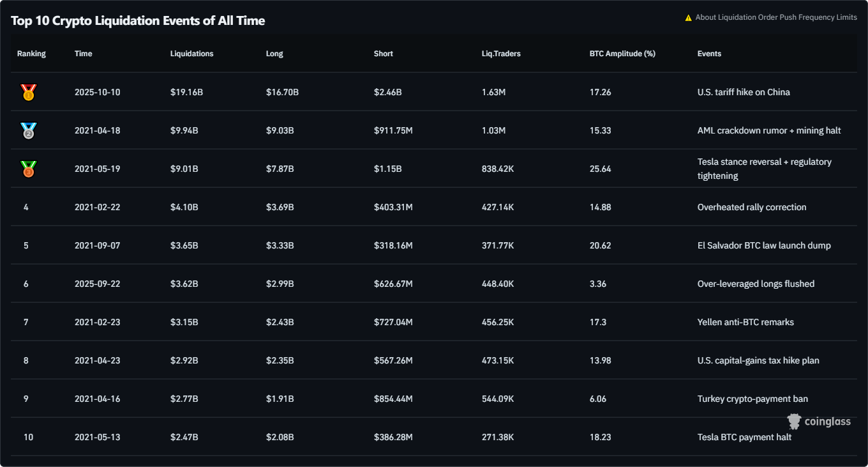Click the Short column header
This screenshot has height=467, width=868.
tap(384, 54)
